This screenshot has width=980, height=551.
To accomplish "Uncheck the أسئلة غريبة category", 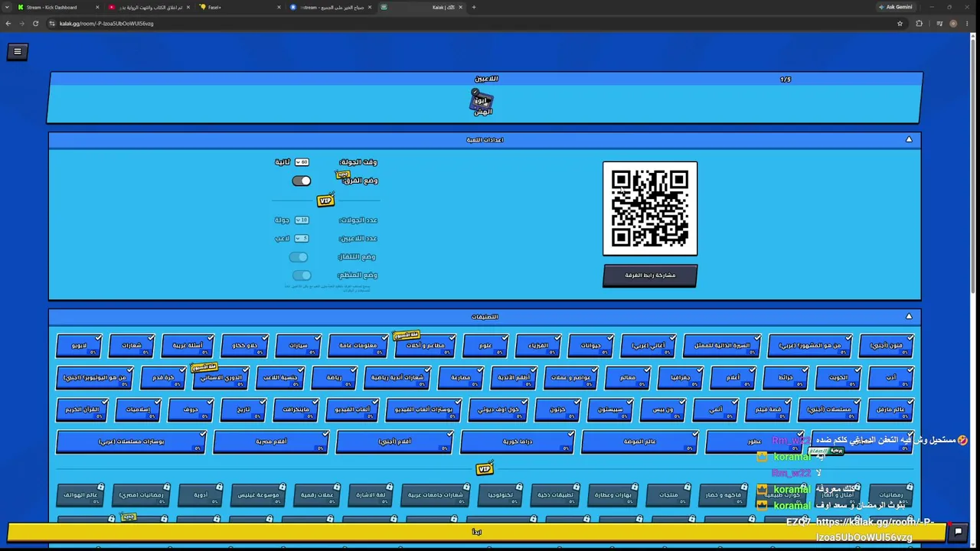I will tap(188, 346).
